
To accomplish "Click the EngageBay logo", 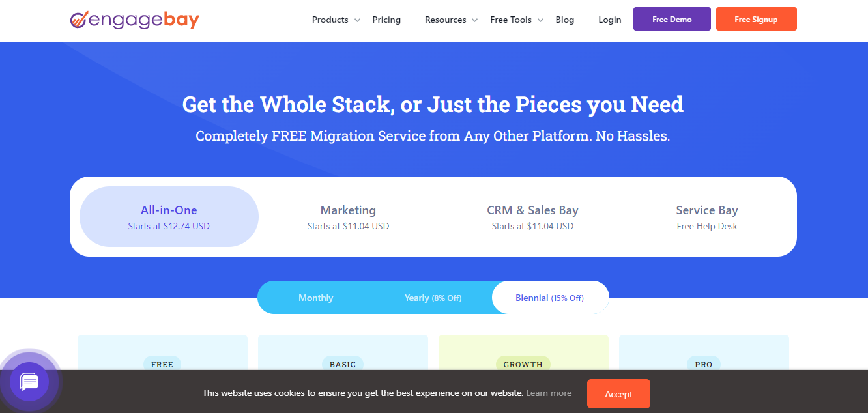I will click(135, 20).
